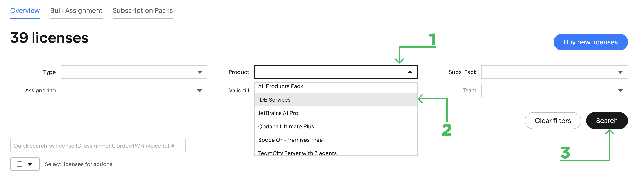Open the Subscription Packs tab
The width and height of the screenshot is (644, 178).
143,10
